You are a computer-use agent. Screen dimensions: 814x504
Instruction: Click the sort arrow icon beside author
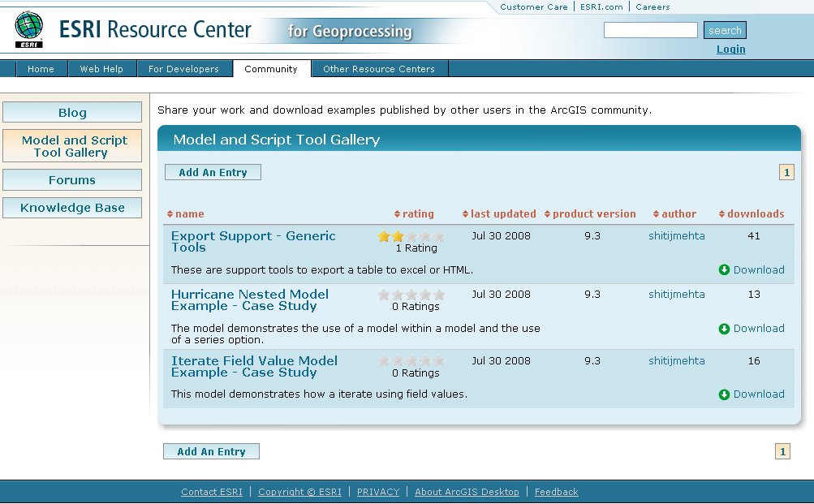657,213
